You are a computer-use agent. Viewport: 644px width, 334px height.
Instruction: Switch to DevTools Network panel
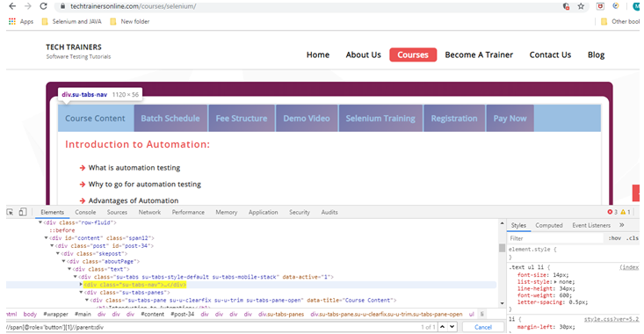[x=149, y=212]
